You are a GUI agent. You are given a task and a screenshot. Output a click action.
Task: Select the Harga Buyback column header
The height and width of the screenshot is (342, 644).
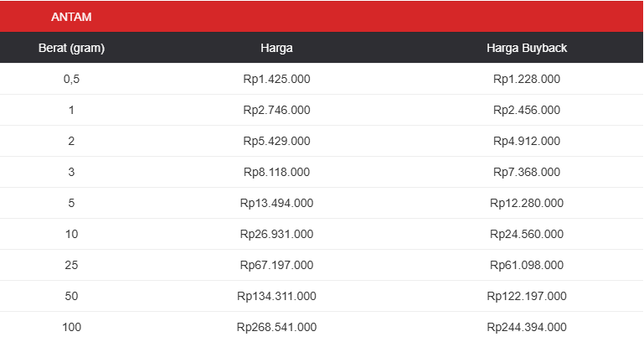point(527,48)
